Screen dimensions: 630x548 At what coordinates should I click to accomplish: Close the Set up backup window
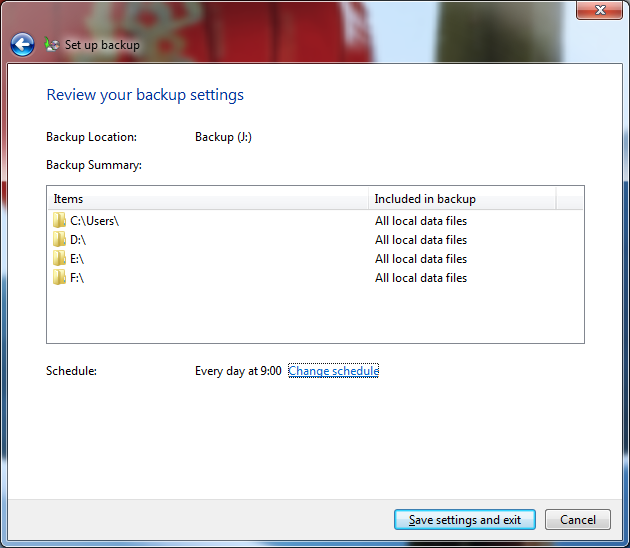pyautogui.click(x=600, y=10)
